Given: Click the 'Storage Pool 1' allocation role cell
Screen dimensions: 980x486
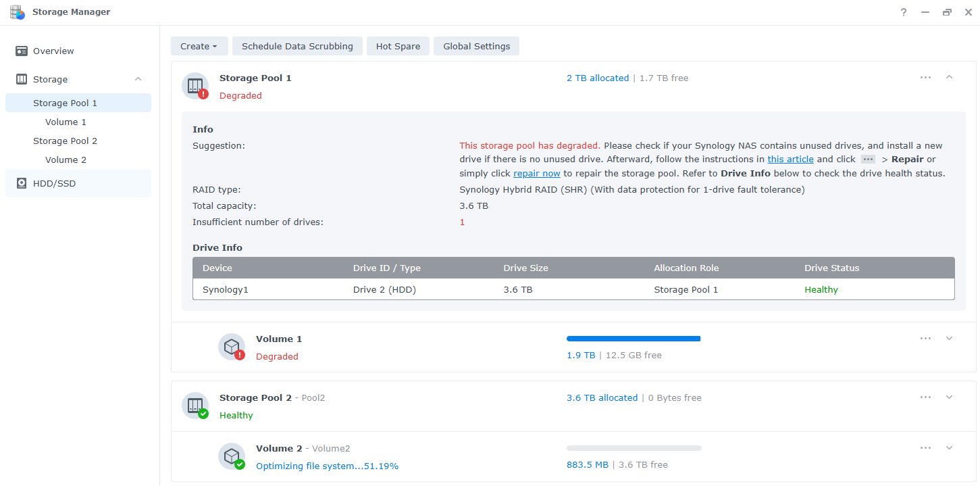Looking at the screenshot, I should (686, 289).
